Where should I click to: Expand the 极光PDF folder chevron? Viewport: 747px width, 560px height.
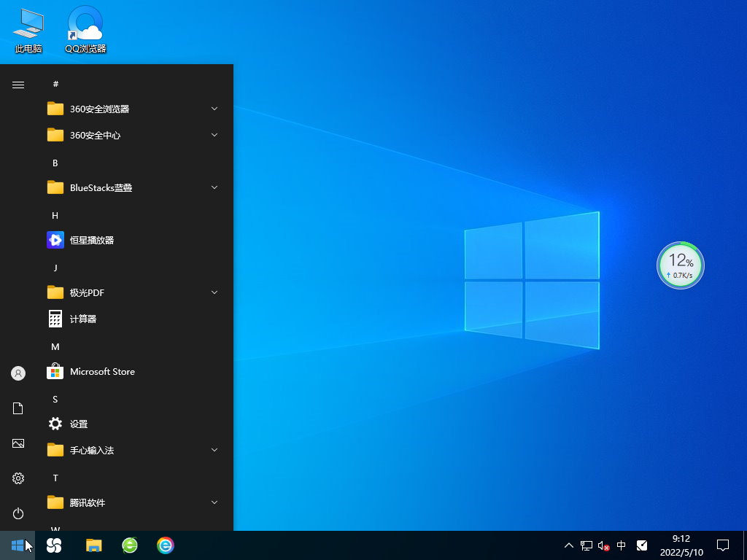(214, 292)
